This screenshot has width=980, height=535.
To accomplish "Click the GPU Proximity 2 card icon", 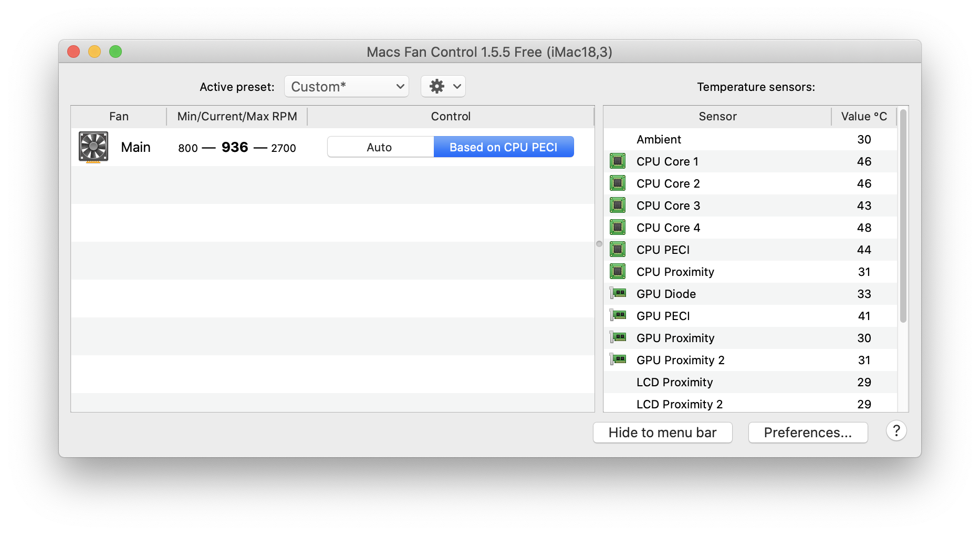I will click(618, 359).
